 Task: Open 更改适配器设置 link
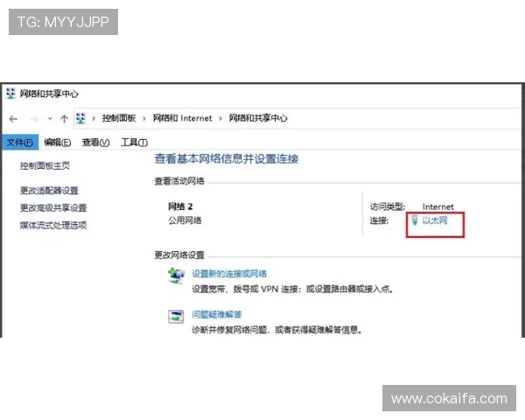coord(49,191)
